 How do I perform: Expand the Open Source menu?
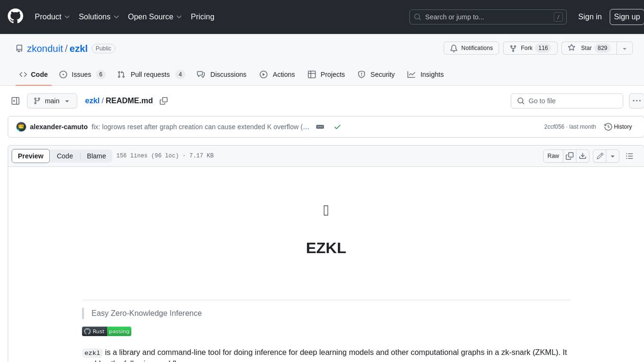pos(155,17)
